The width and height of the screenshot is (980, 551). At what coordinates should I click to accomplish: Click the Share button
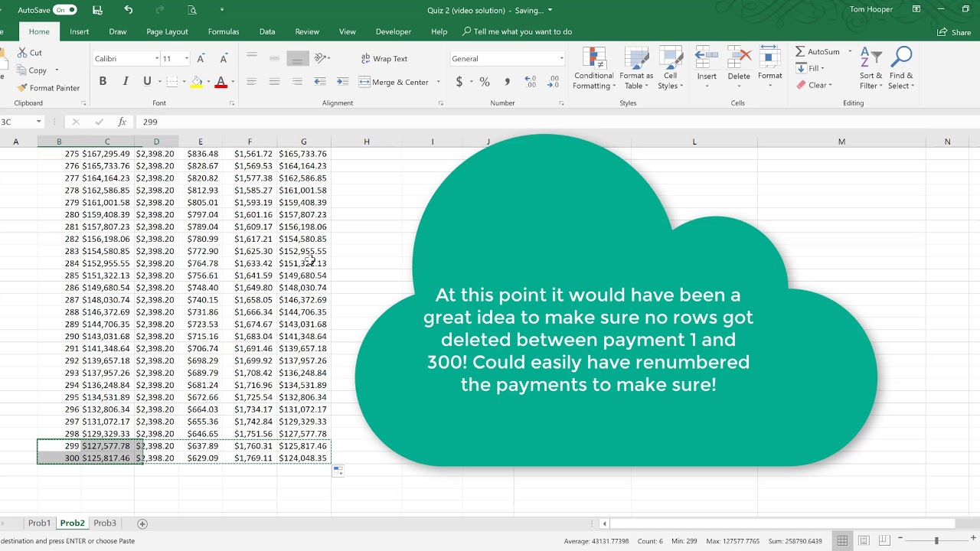[954, 32]
